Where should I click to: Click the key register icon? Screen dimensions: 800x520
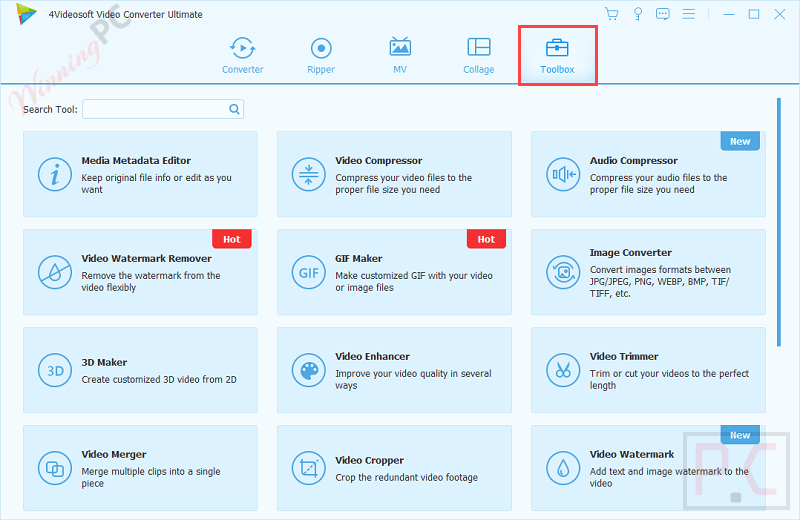click(638, 14)
